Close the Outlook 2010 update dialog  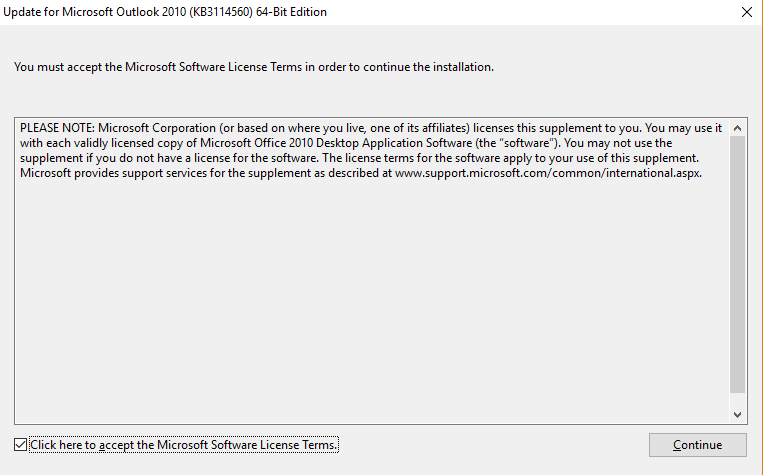coord(746,12)
